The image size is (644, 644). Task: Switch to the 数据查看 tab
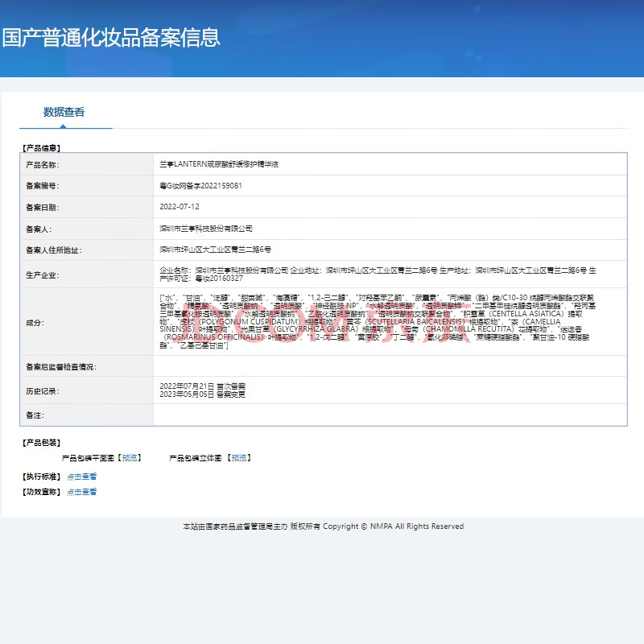point(64,113)
